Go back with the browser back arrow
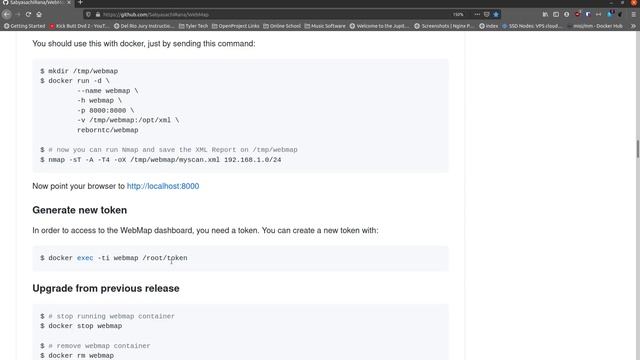This screenshot has width=640, height=360. pos(7,14)
